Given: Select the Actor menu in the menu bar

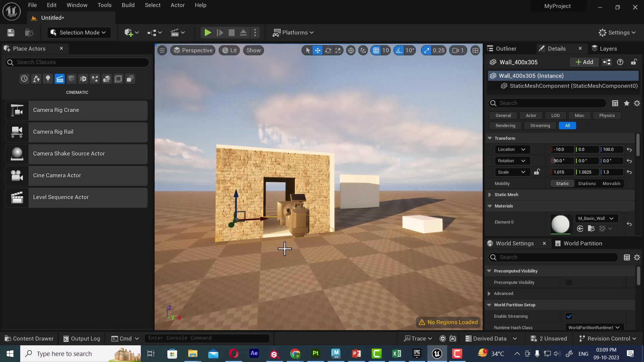Looking at the screenshot, I should pos(177,5).
